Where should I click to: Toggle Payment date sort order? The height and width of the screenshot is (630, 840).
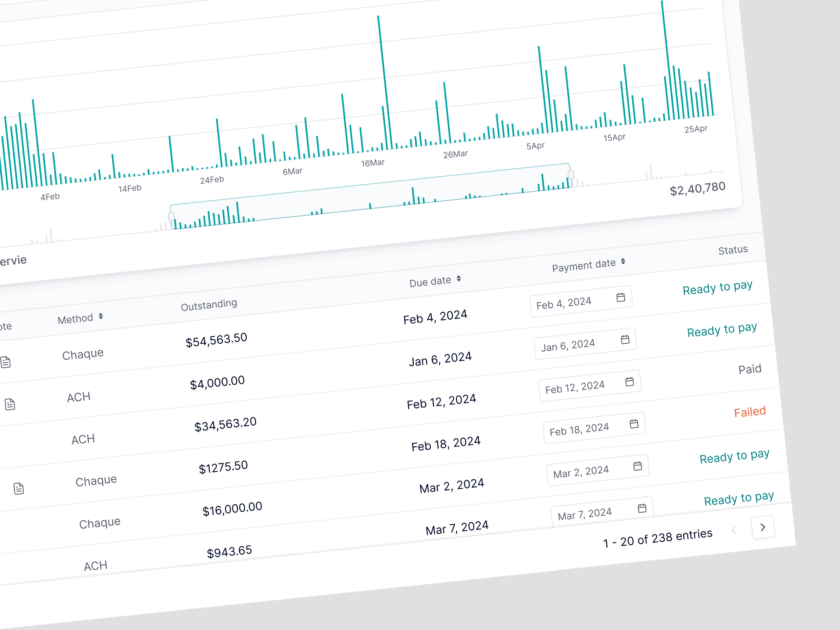(x=623, y=261)
